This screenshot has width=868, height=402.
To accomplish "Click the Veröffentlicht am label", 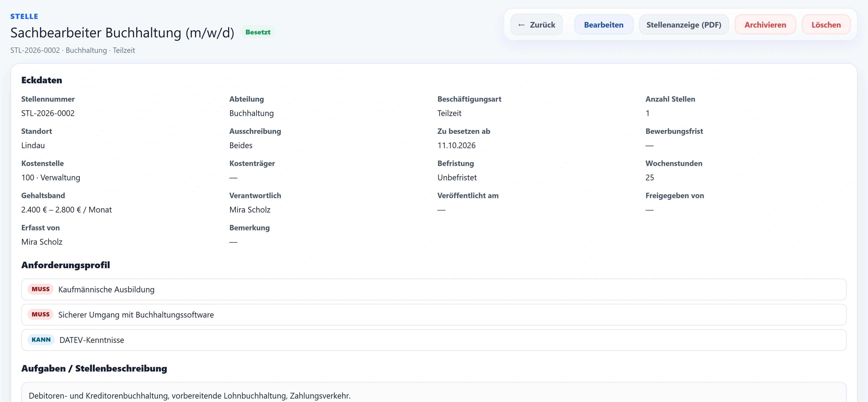I will pos(468,195).
